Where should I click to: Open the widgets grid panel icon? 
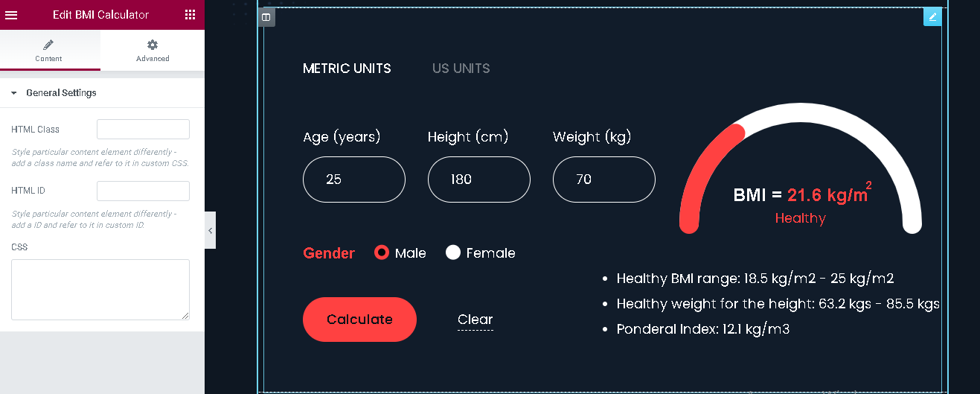(x=190, y=15)
